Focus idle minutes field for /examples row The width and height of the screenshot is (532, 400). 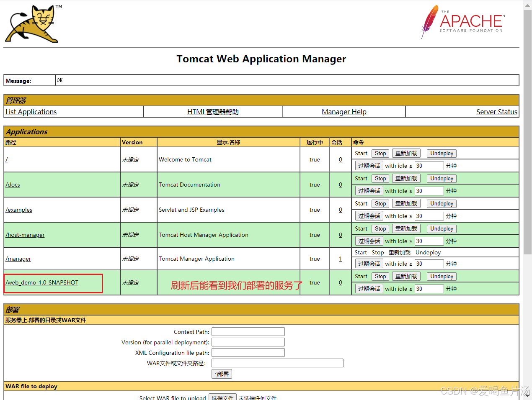tap(429, 216)
